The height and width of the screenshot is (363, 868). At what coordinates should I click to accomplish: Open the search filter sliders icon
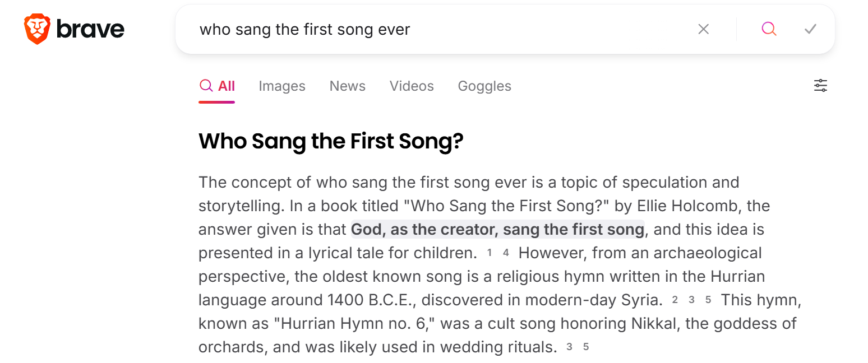(x=820, y=86)
